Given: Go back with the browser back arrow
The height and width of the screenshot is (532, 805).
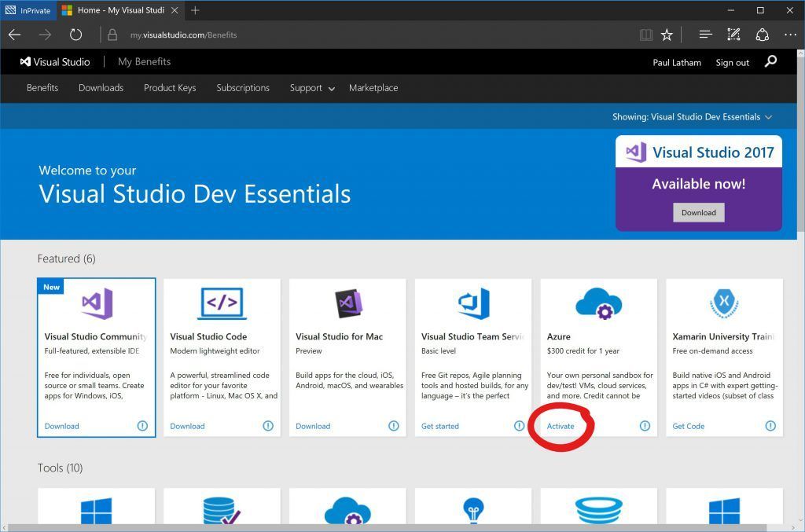Looking at the screenshot, I should 14,35.
